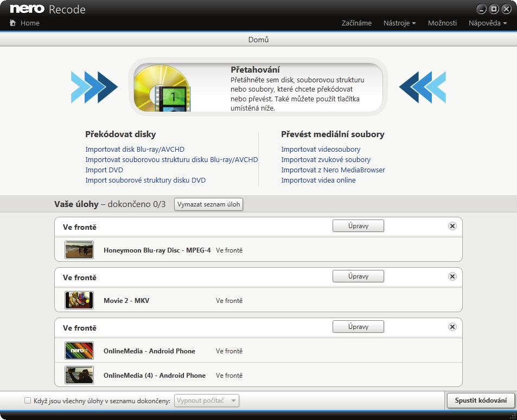517x420 pixels.
Task: Click Úpravy for the Movie 2 job
Action: 358,276
